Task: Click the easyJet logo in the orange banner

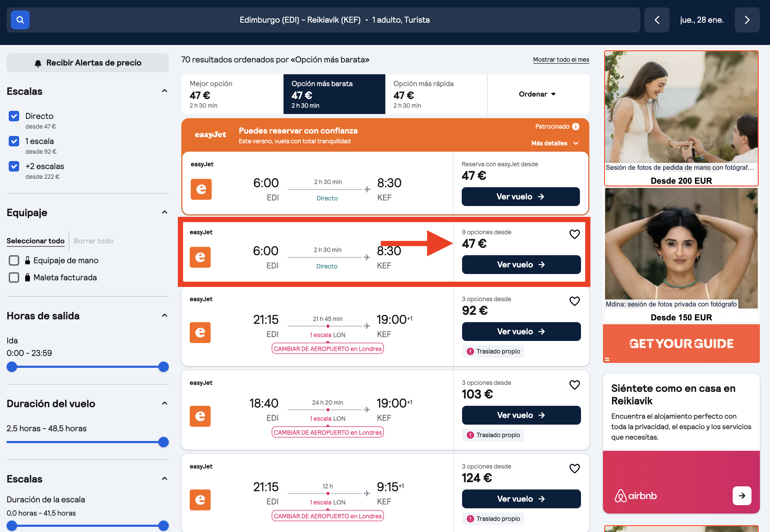Action: point(210,135)
